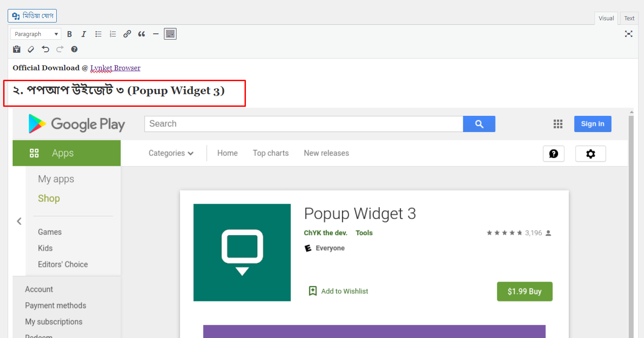Click the insert link icon

(x=127, y=34)
